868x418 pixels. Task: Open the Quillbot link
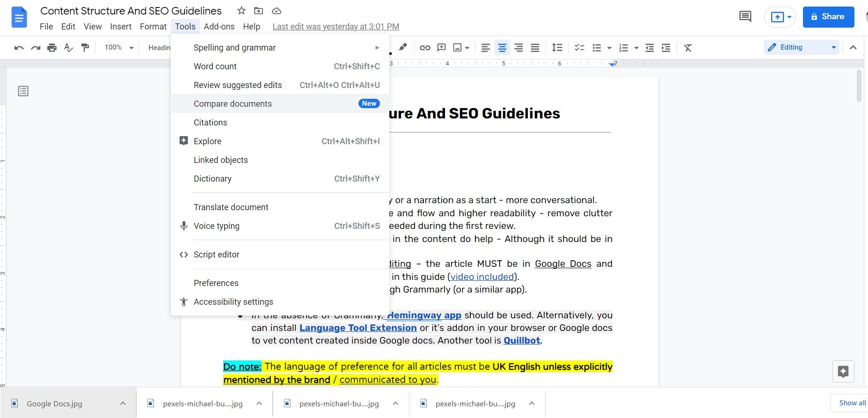point(522,340)
